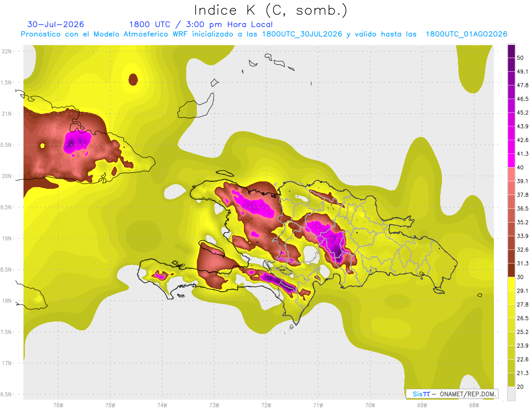Click the colorbar value "42.6"

[522, 140]
